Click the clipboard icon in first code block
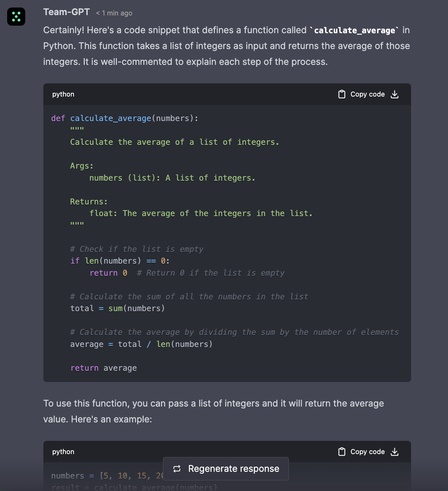 pyautogui.click(x=342, y=94)
